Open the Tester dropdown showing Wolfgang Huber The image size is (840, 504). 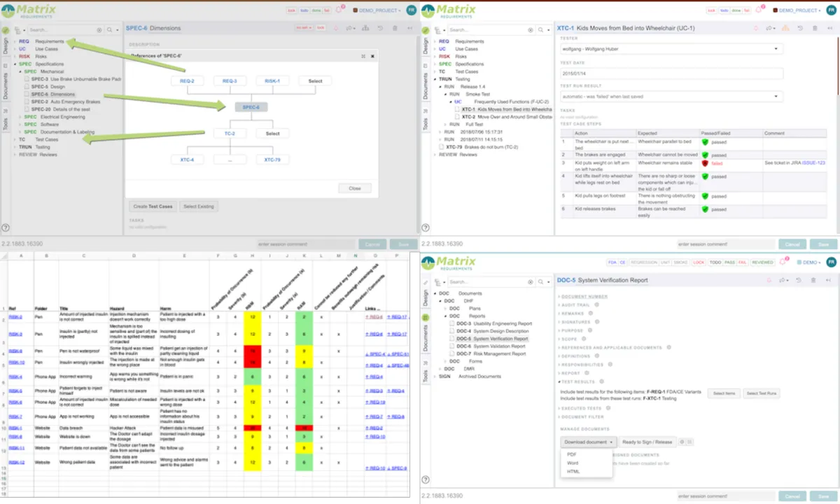(671, 49)
